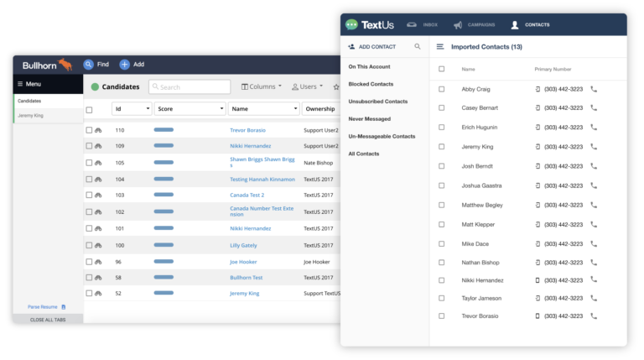
Task: Click the Campaigns megaphone icon
Action: pos(458,25)
